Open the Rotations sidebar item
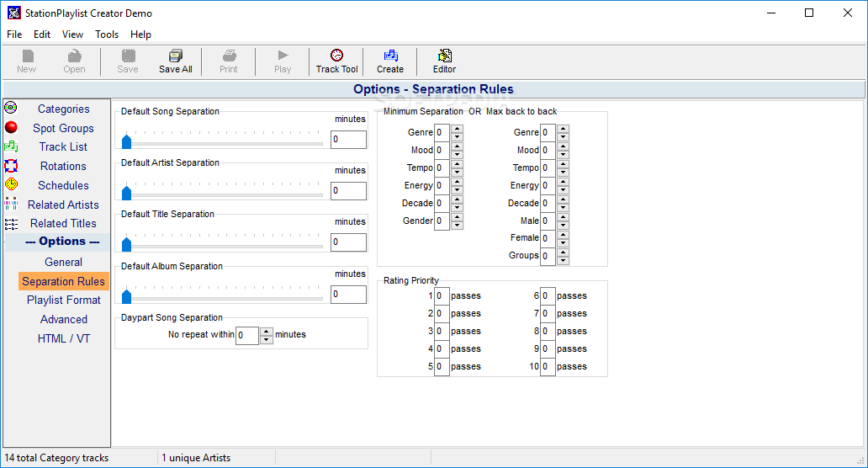The height and width of the screenshot is (468, 868). pos(63,166)
